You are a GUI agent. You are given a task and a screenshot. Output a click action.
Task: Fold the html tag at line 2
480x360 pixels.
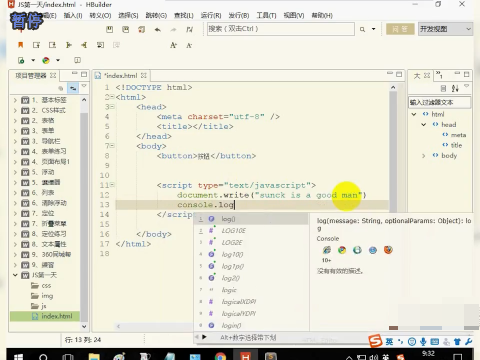click(x=112, y=97)
